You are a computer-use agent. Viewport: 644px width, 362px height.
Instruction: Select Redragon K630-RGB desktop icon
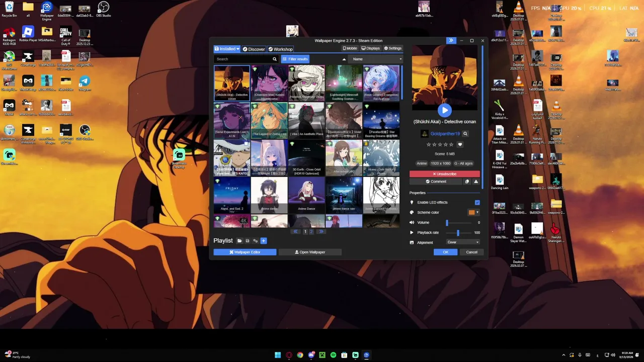click(x=9, y=35)
